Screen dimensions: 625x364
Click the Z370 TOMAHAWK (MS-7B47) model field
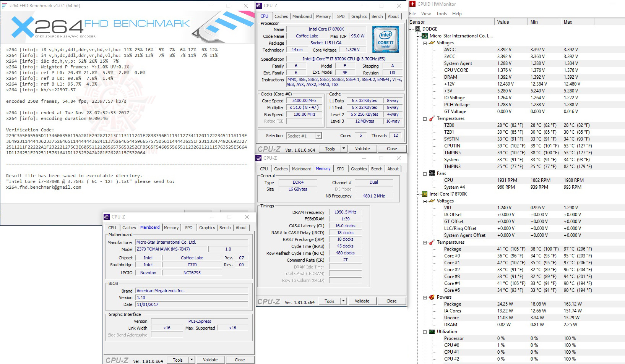click(x=171, y=249)
